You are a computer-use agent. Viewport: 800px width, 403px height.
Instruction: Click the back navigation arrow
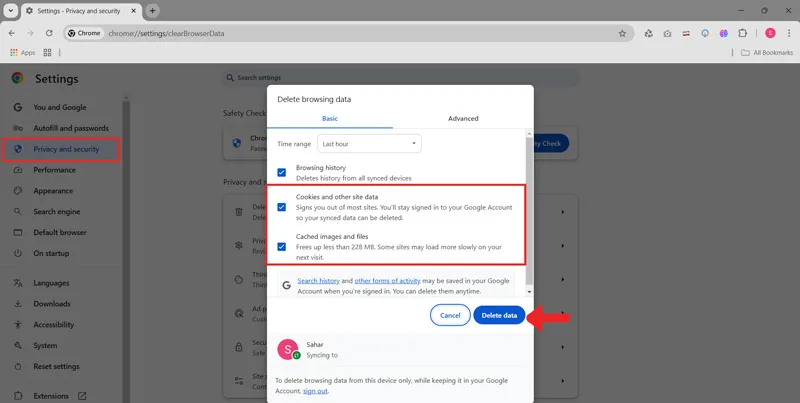pyautogui.click(x=12, y=33)
